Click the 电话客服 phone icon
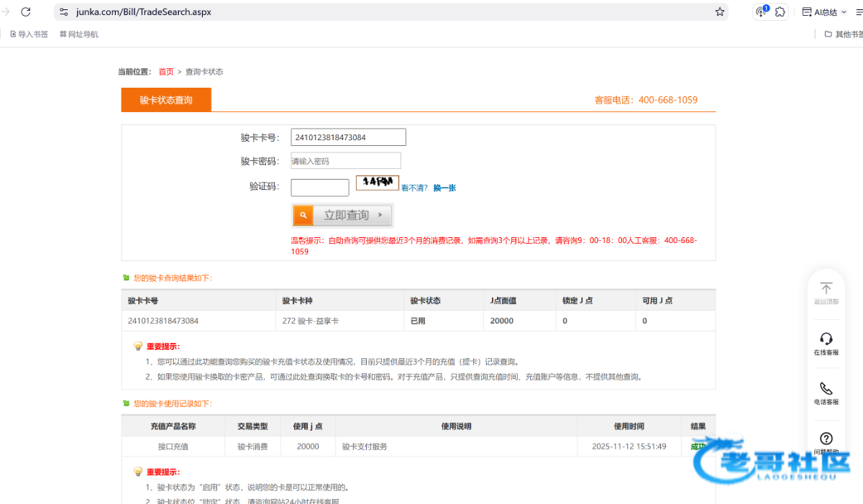Viewport: 863px width, 504px height. coord(826,388)
